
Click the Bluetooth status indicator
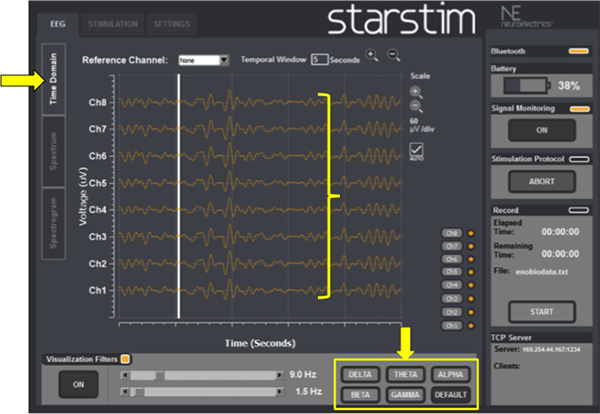coord(578,50)
